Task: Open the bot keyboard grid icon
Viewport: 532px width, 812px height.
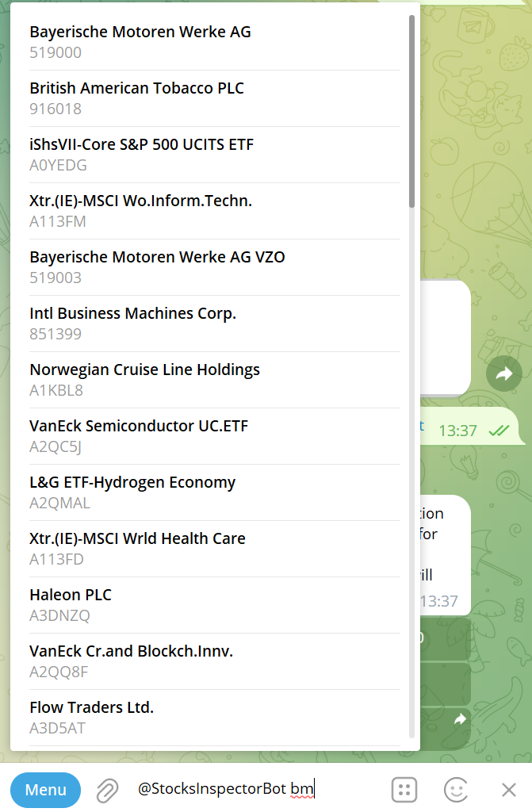Action: point(404,790)
